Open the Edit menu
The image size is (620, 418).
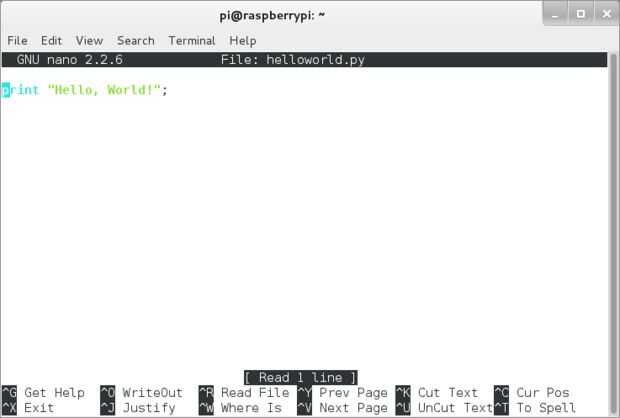coord(51,40)
